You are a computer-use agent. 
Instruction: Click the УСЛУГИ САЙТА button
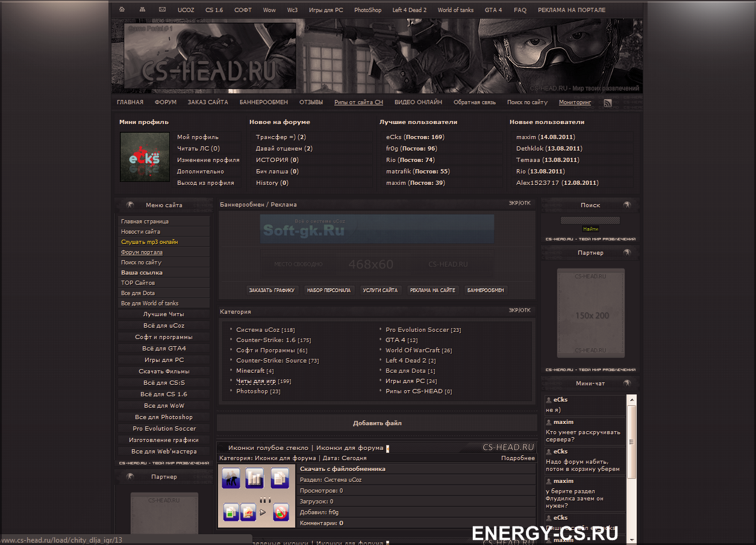(x=380, y=290)
